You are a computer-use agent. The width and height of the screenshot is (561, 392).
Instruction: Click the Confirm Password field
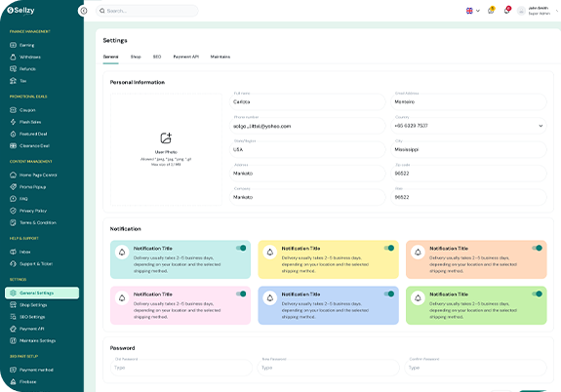coord(476,368)
